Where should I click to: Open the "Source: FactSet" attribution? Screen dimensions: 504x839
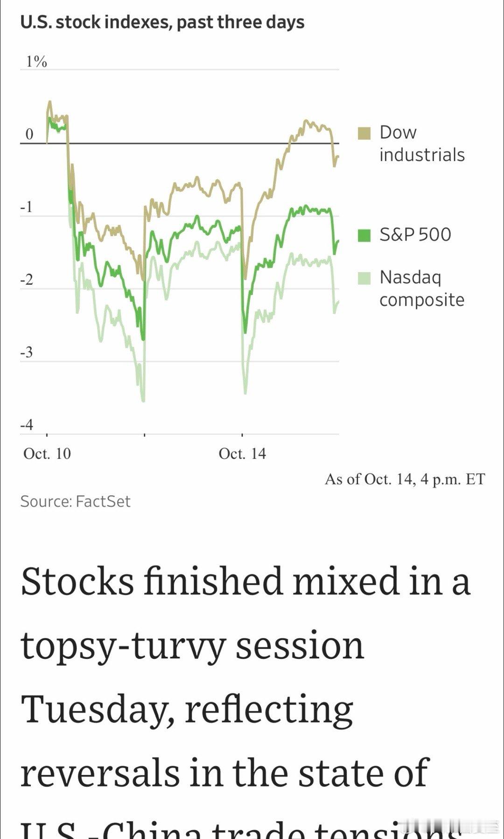(75, 501)
